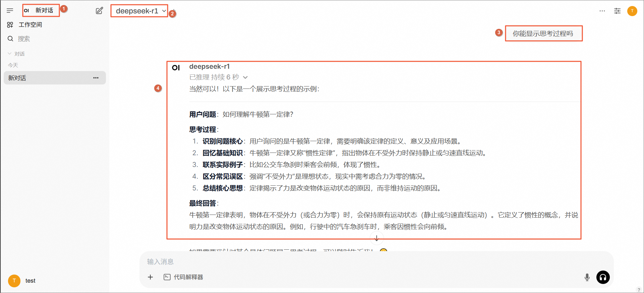Toggle the 代码解释器 code interpreter option
Viewport: 644px width, 293px height.
pyautogui.click(x=183, y=277)
